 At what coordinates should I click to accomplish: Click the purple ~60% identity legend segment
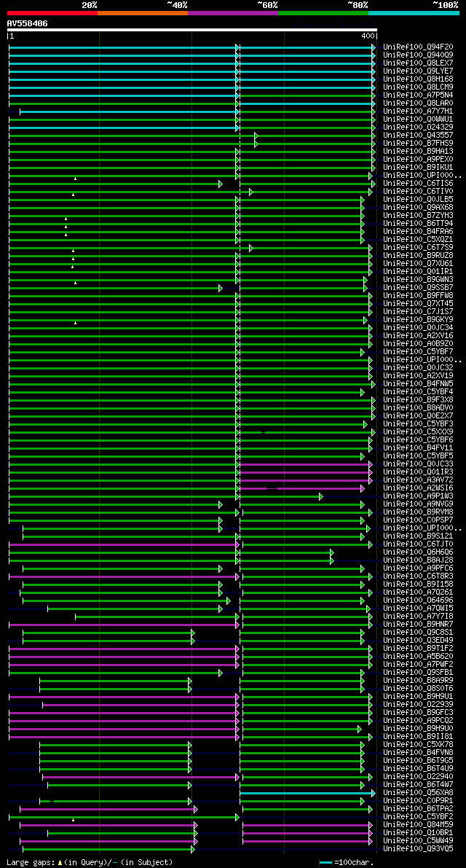pos(233,12)
